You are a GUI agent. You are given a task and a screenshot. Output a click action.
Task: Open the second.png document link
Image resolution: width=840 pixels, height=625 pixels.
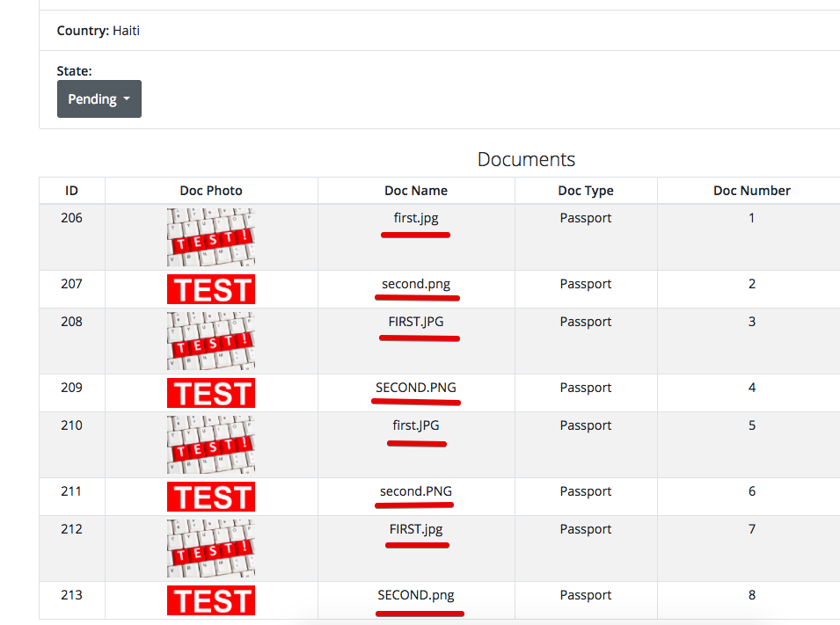415,283
